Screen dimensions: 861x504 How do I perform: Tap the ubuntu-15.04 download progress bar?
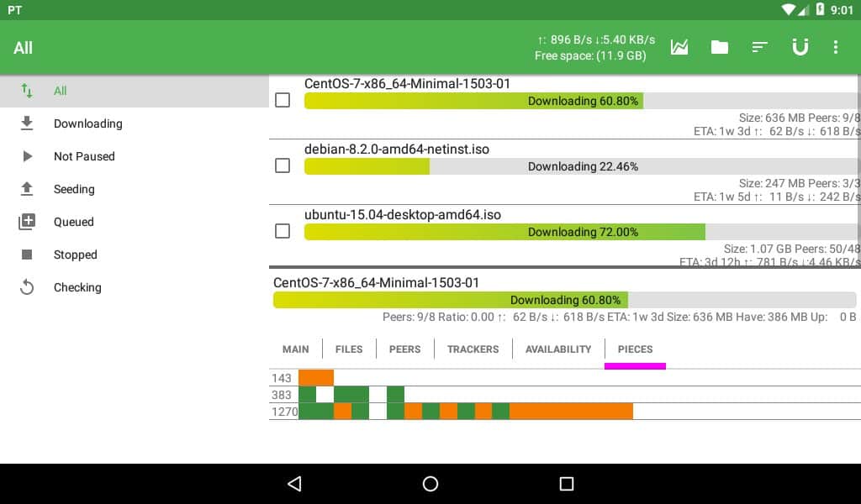580,232
